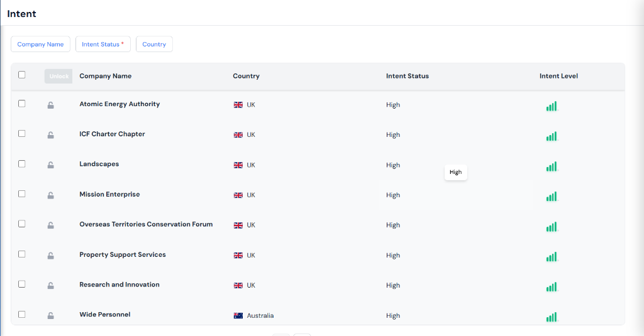
Task: Click the High tooltip popup
Action: click(455, 172)
